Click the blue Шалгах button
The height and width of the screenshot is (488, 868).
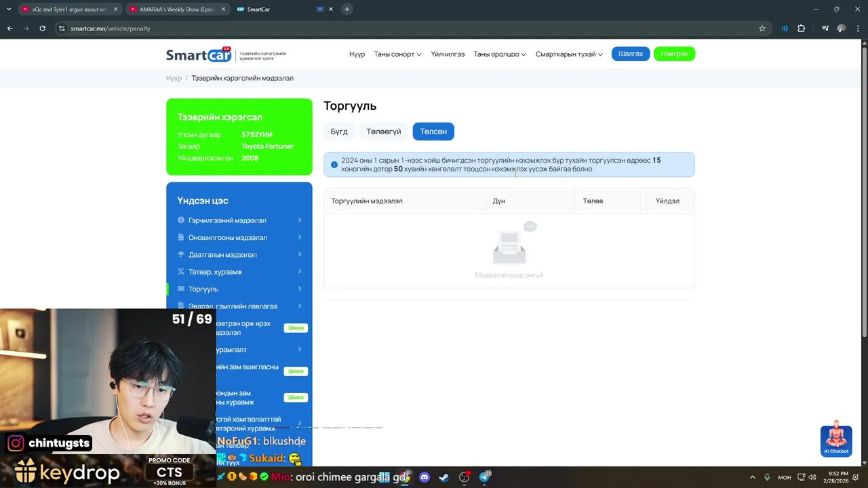click(x=631, y=54)
